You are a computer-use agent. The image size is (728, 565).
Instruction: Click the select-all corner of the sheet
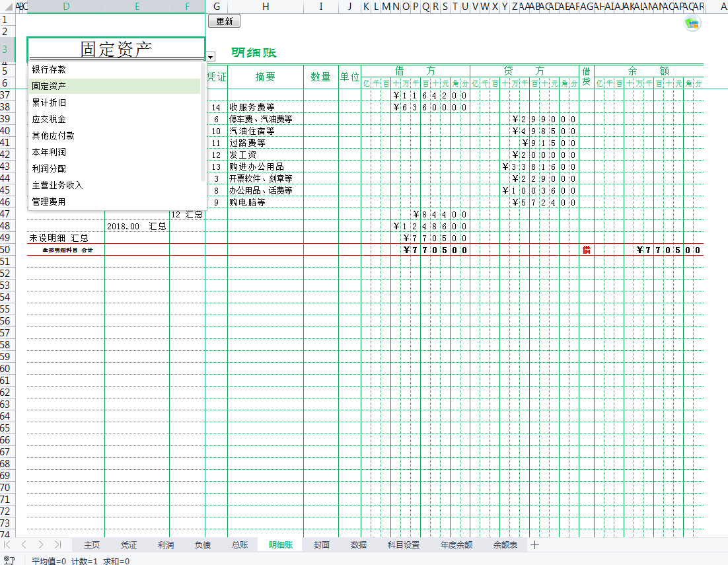click(x=7, y=7)
